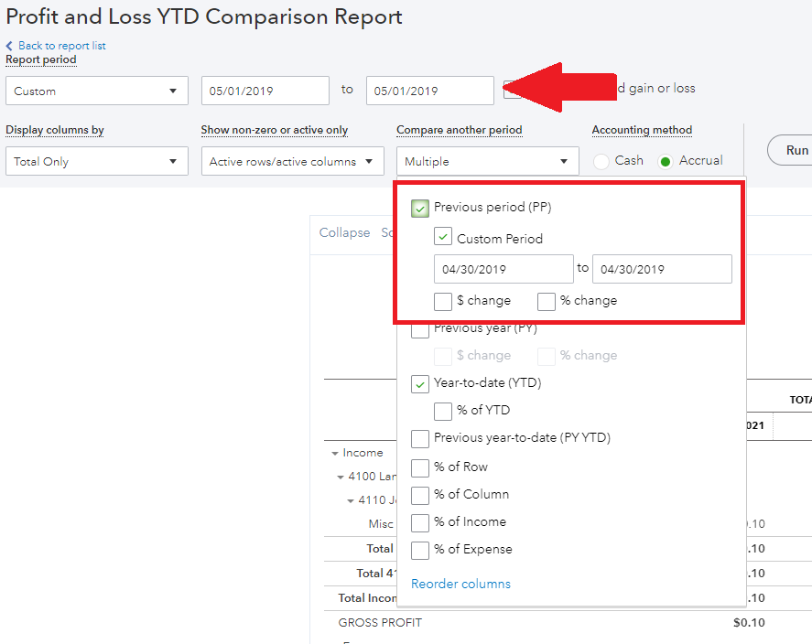Select the Accrual accounting method
The image size is (812, 644).
666,162
